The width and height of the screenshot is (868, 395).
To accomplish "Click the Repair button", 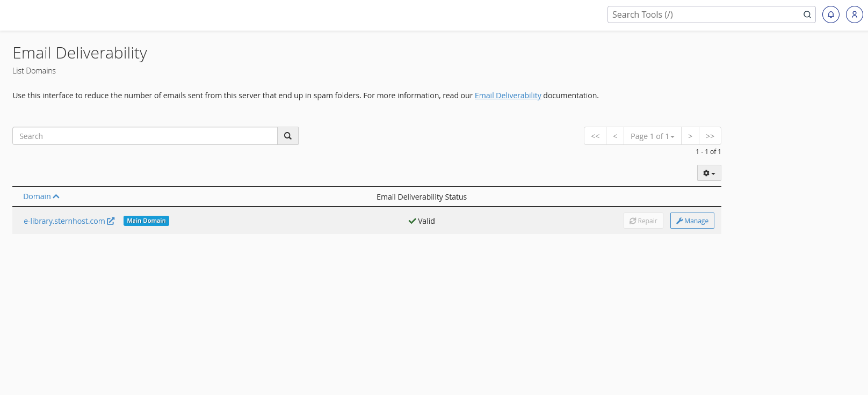I will 643,221.
